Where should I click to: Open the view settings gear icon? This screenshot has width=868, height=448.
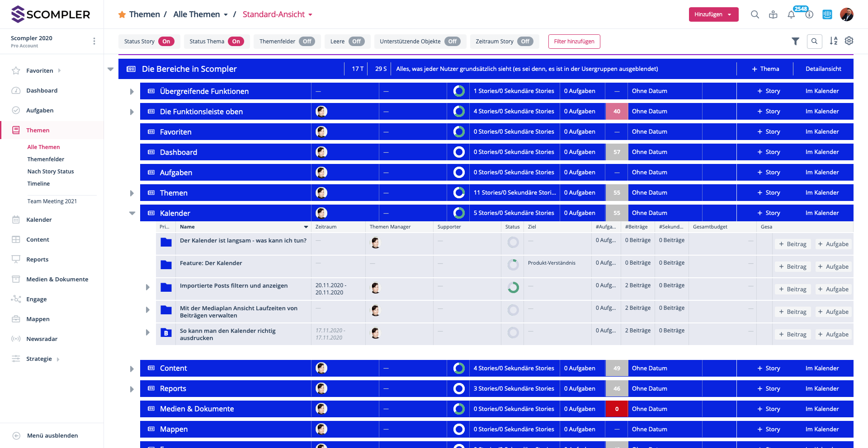coord(849,41)
